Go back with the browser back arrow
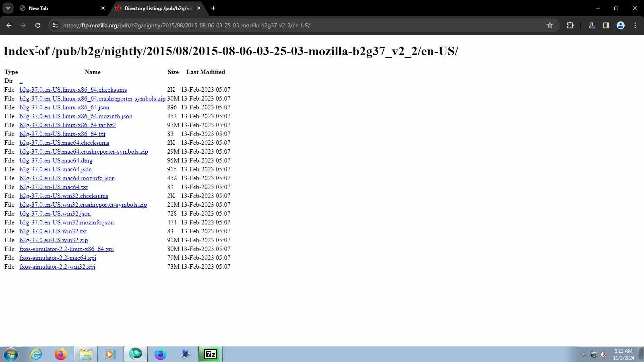644x362 pixels. pyautogui.click(x=9, y=25)
